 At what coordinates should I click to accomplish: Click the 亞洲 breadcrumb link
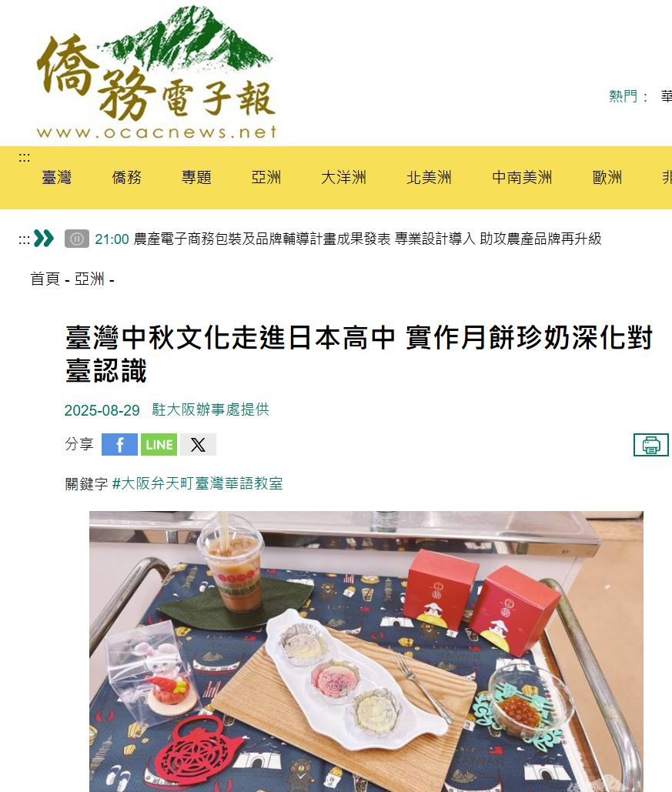pyautogui.click(x=89, y=279)
